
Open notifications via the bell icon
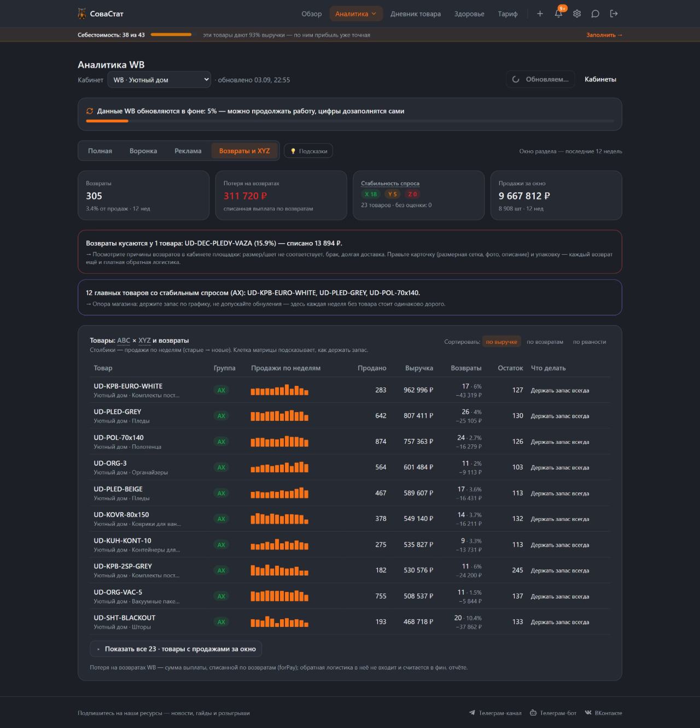point(558,14)
